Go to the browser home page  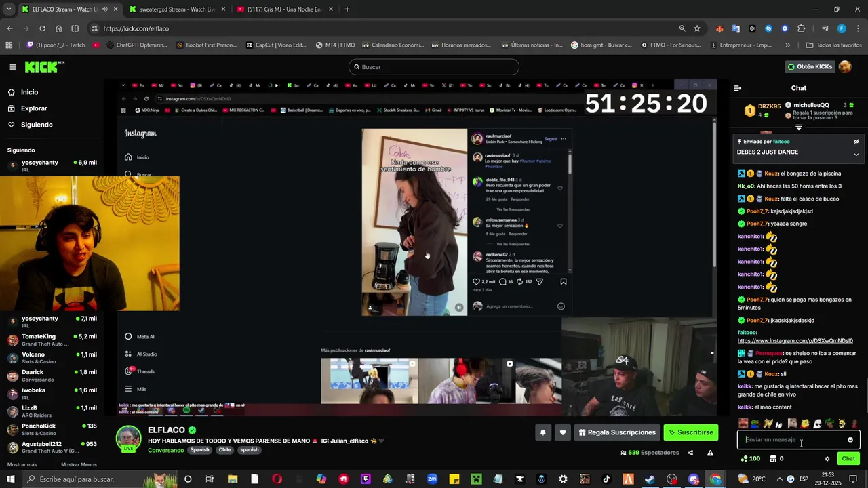[x=58, y=28]
